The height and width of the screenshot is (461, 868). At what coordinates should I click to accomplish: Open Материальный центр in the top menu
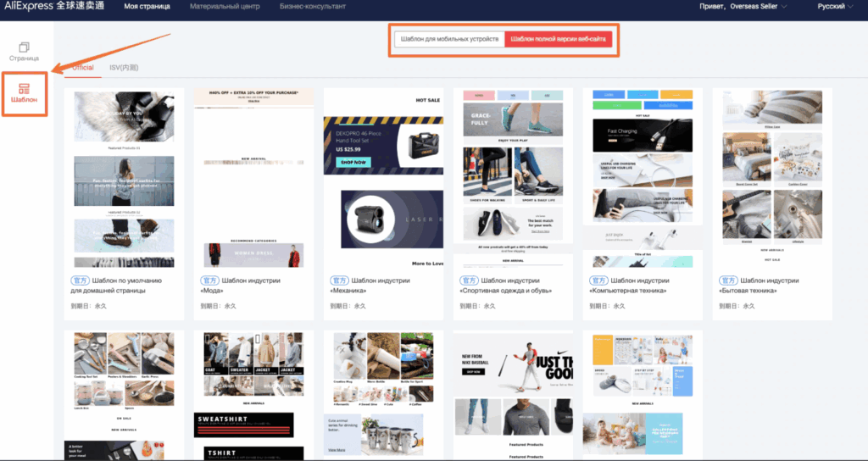coord(226,7)
